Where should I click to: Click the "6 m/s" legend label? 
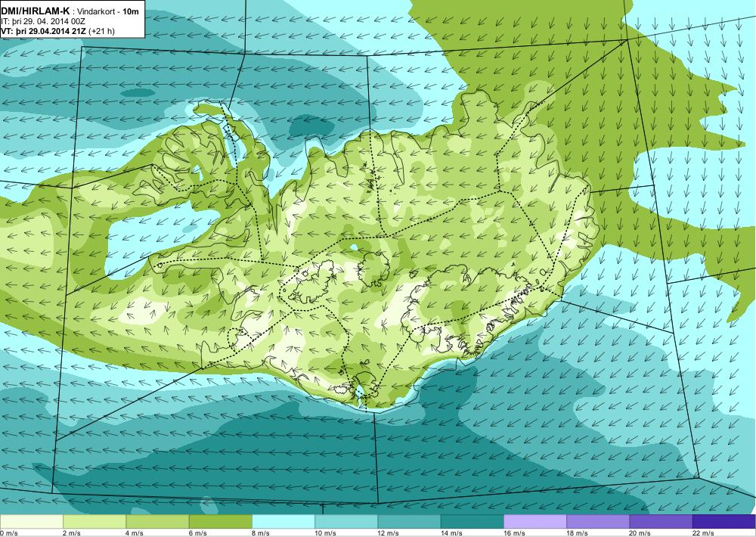[197, 533]
